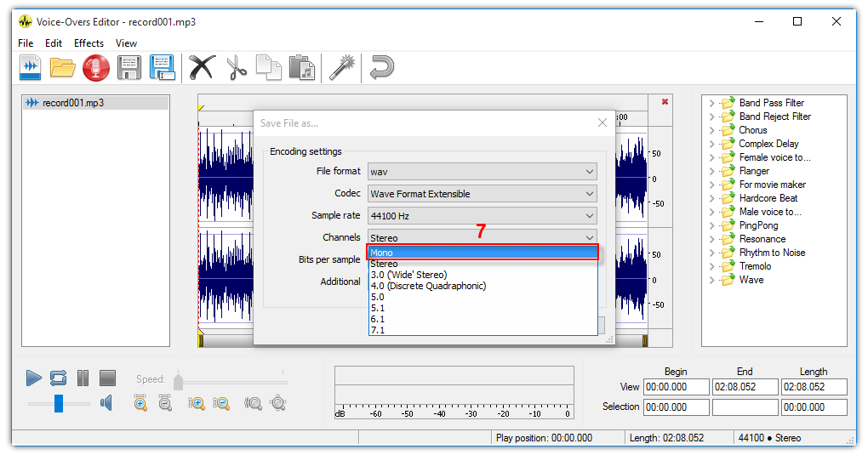Click the Selection End time field
The width and height of the screenshot is (868, 455).
coord(745,407)
